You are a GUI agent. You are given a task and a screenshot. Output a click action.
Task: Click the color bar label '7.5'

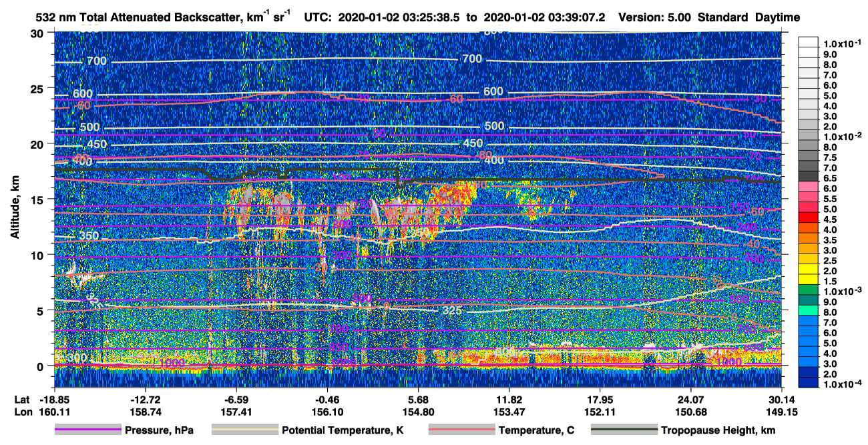point(829,157)
